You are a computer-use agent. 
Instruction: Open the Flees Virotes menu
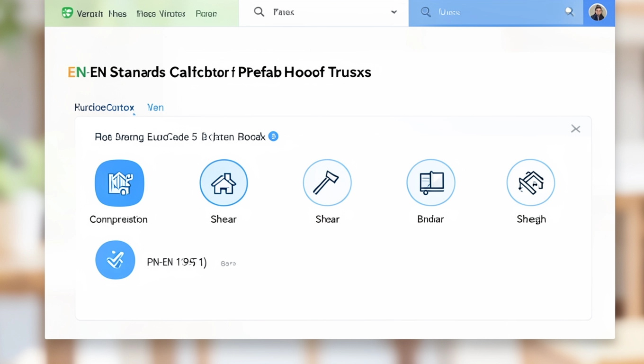(x=161, y=14)
